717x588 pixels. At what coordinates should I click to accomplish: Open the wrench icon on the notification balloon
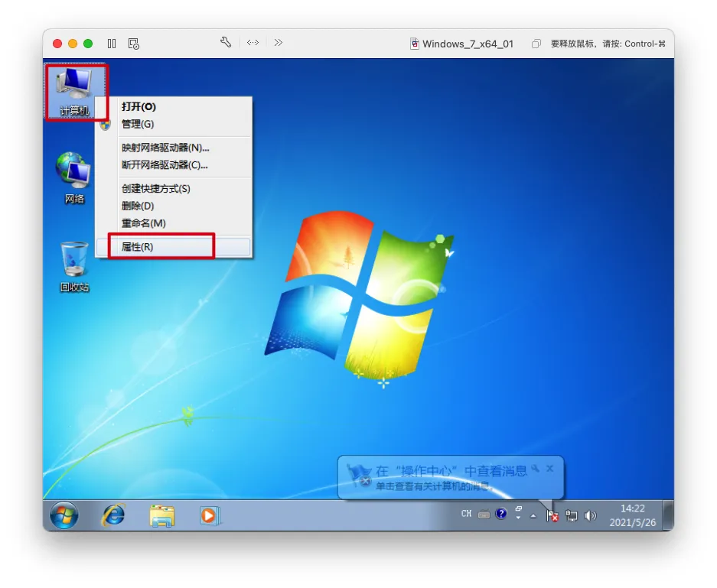point(536,468)
